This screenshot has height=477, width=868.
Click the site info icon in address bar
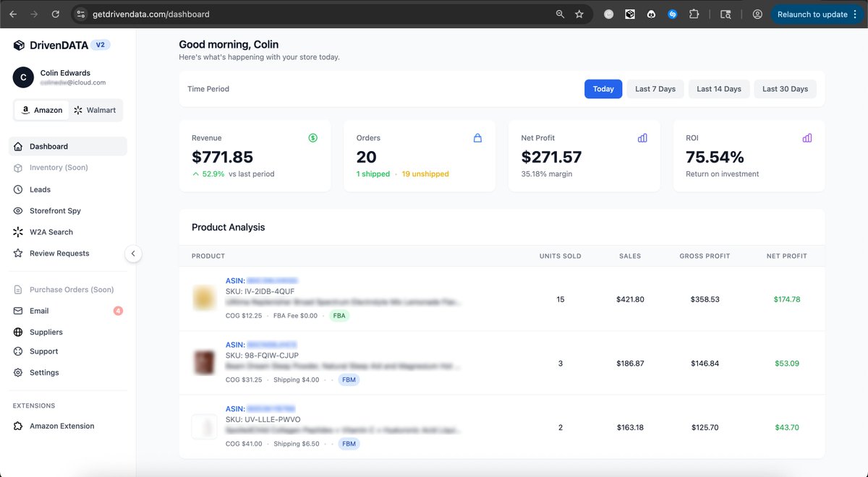pos(81,14)
